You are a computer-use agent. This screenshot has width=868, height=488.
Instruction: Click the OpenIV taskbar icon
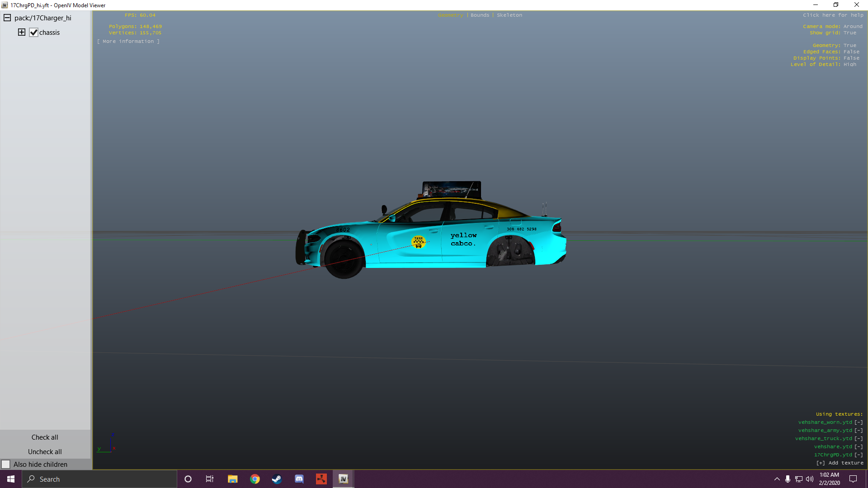click(x=343, y=479)
